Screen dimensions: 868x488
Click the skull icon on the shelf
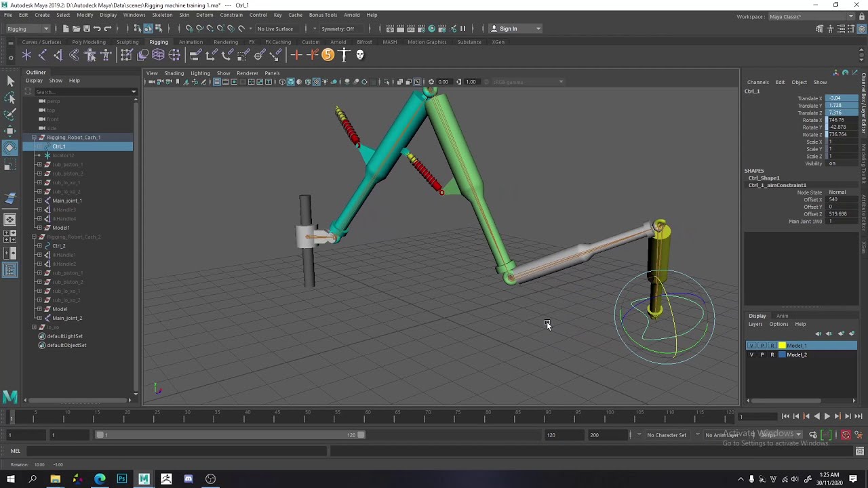click(x=359, y=55)
